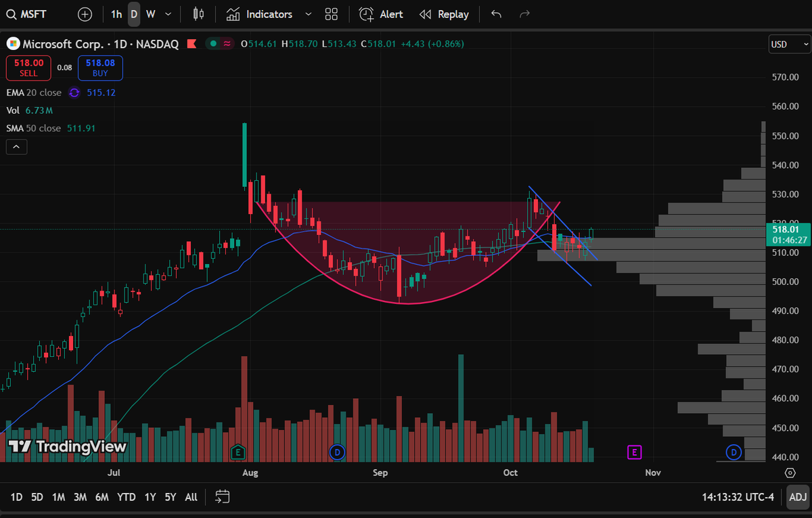Click the Nov label on time axis

coord(653,473)
